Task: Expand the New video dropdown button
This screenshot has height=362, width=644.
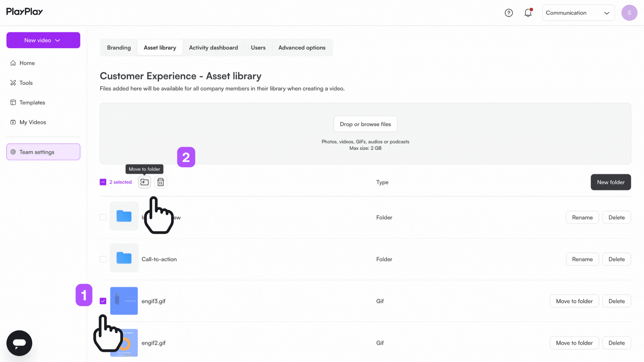Action: (x=43, y=40)
